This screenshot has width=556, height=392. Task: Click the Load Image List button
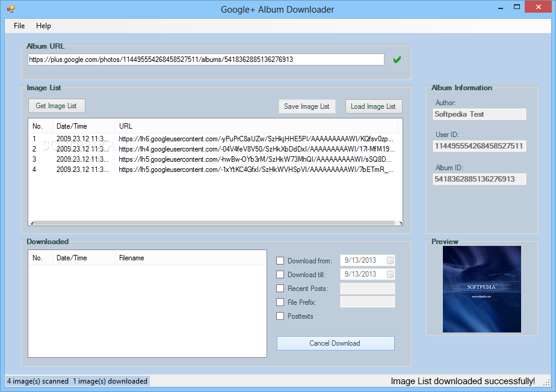coord(374,106)
